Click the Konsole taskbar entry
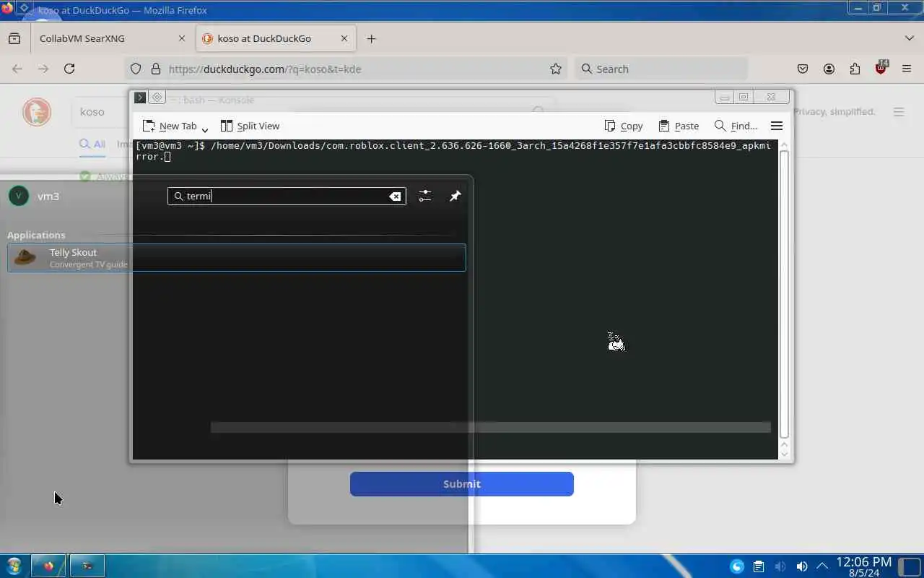This screenshot has width=924, height=578. click(87, 566)
